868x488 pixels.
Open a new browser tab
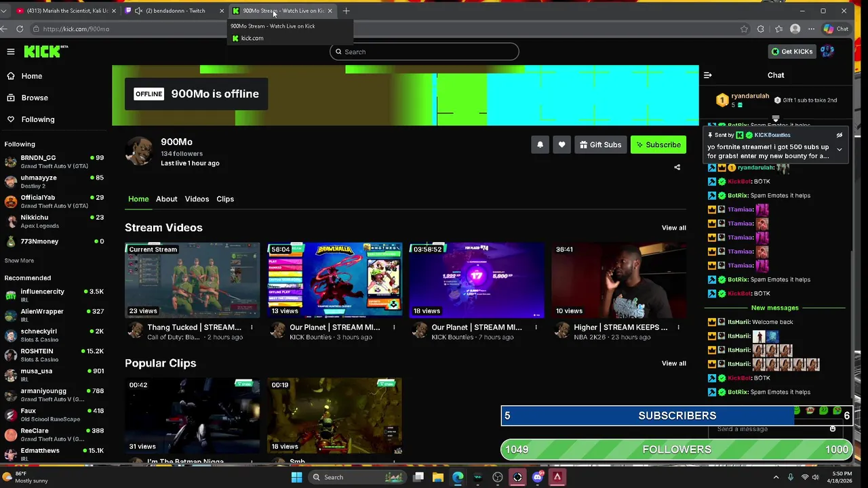tap(346, 11)
